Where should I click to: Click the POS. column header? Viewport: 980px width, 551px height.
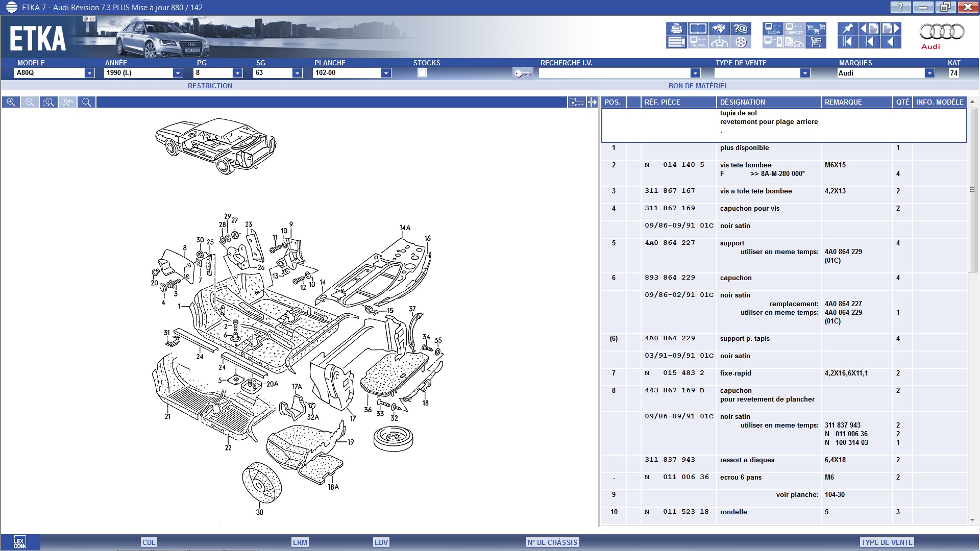point(613,102)
